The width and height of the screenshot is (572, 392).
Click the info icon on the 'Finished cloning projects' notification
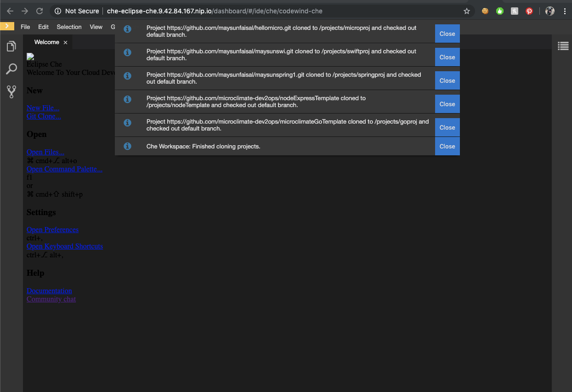click(127, 146)
